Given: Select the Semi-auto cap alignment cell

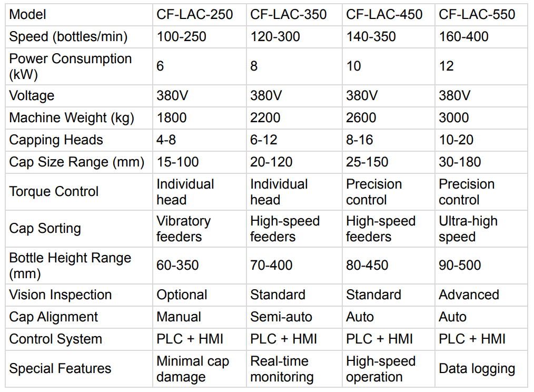Looking at the screenshot, I should (281, 317).
